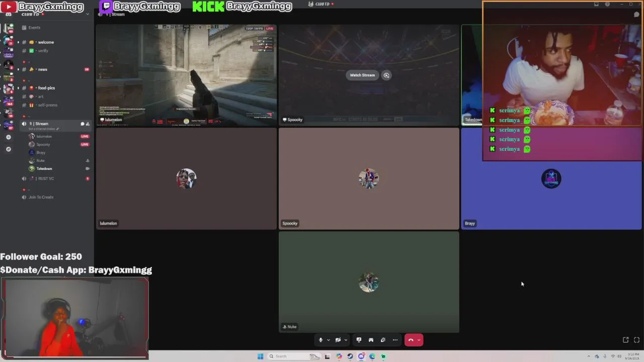The image size is (644, 362).
Task: Expand the welcome channel arrow
Action: [18, 42]
